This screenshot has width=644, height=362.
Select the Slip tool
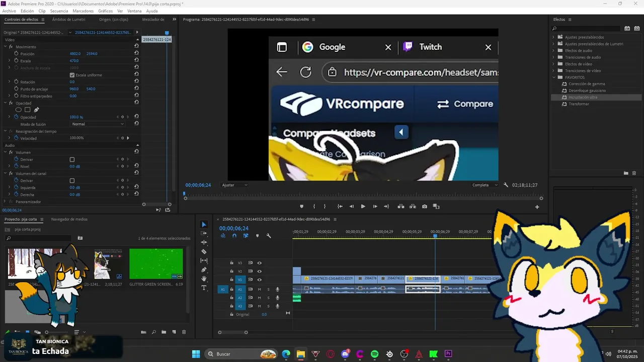[x=204, y=260]
